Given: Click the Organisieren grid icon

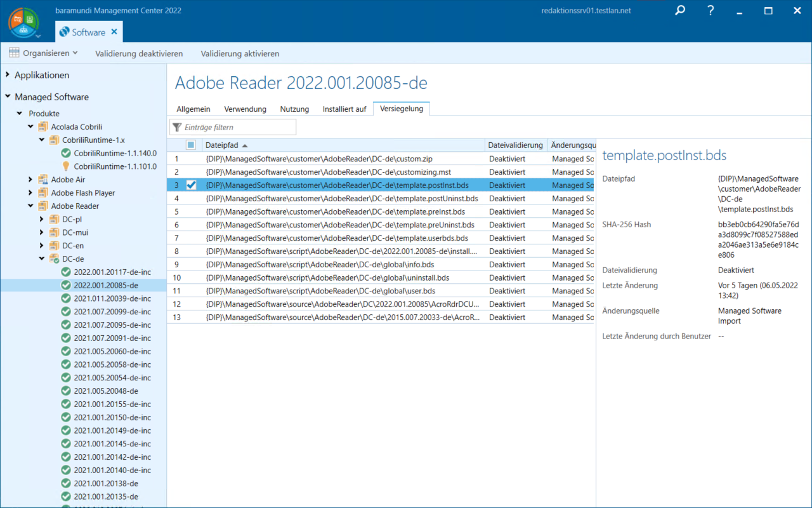Looking at the screenshot, I should click(14, 53).
